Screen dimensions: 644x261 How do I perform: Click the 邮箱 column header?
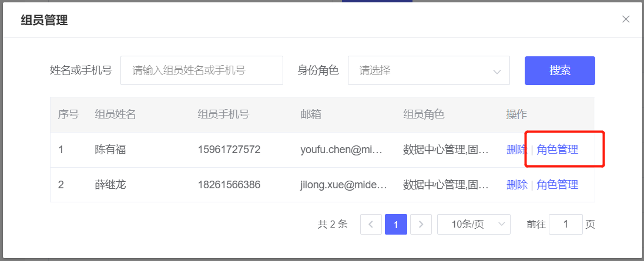click(x=311, y=114)
